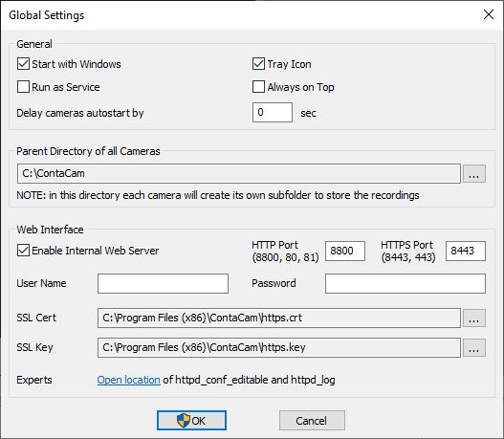The width and height of the screenshot is (504, 439).
Task: Toggle the Start with Windows checkbox
Action: (x=23, y=64)
